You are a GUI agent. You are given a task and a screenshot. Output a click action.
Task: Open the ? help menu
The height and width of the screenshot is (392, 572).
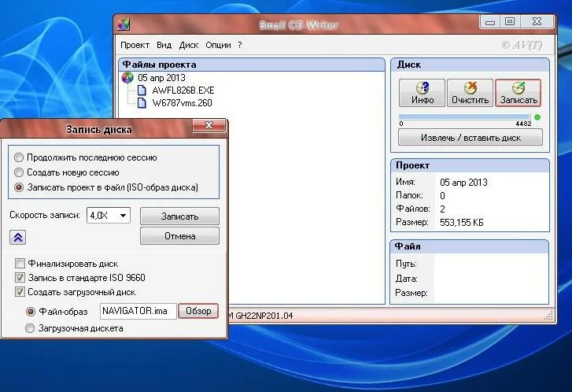pos(240,45)
